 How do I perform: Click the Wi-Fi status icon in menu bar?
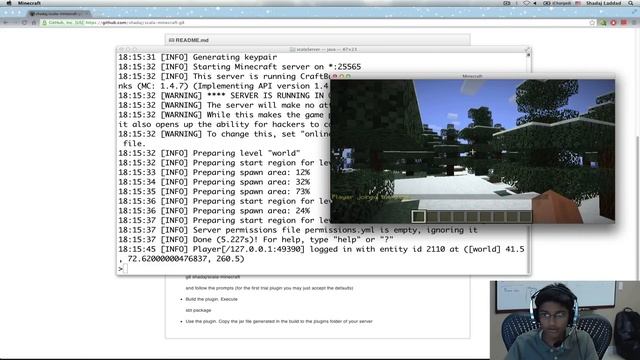point(527,3)
